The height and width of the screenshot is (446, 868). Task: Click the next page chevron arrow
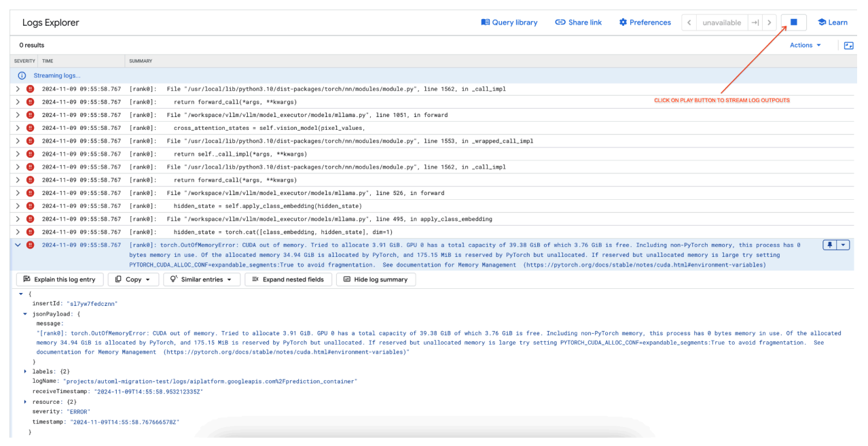tap(770, 22)
